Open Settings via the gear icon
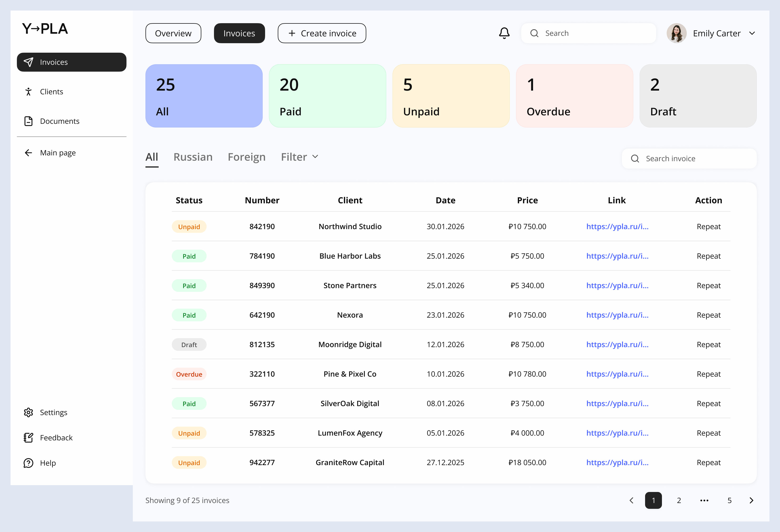This screenshot has width=780, height=532. point(28,412)
